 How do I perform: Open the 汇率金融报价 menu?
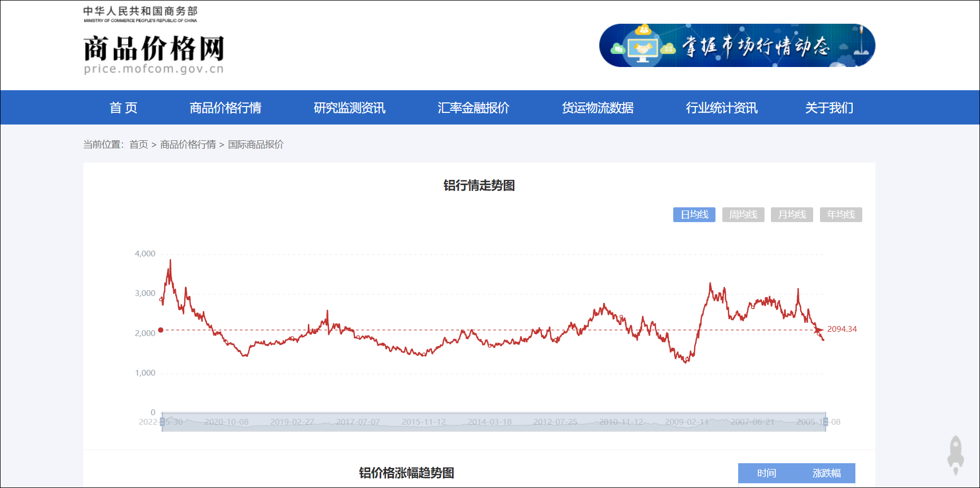tap(473, 107)
